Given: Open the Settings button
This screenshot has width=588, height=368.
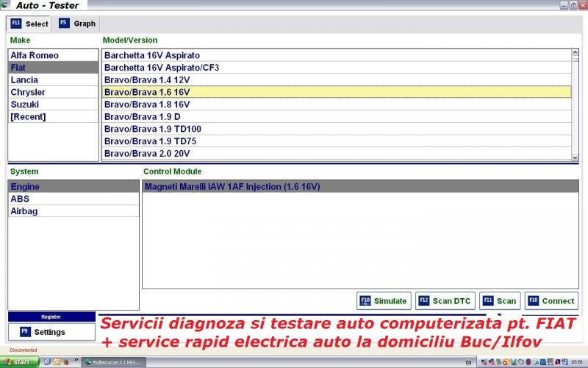Looking at the screenshot, I should pos(51,332).
